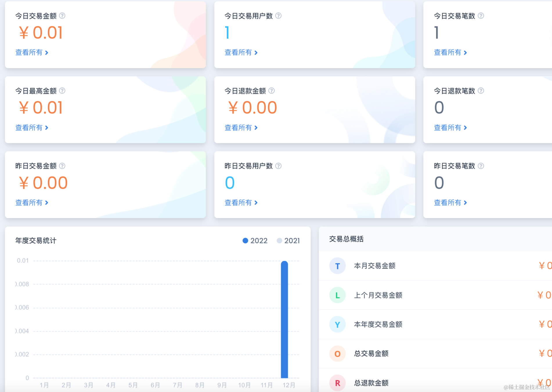Viewport: 552px width, 392px height.
Task: Click help icon beside 今日交易笔数
Action: click(481, 16)
